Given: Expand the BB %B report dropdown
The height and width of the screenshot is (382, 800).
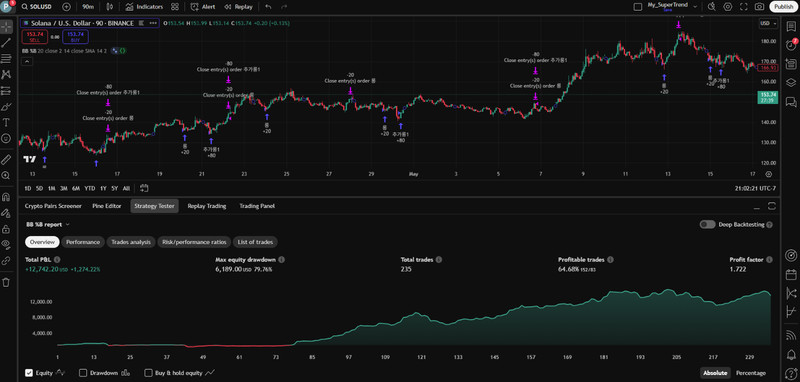Looking at the screenshot, I should click(x=48, y=224).
